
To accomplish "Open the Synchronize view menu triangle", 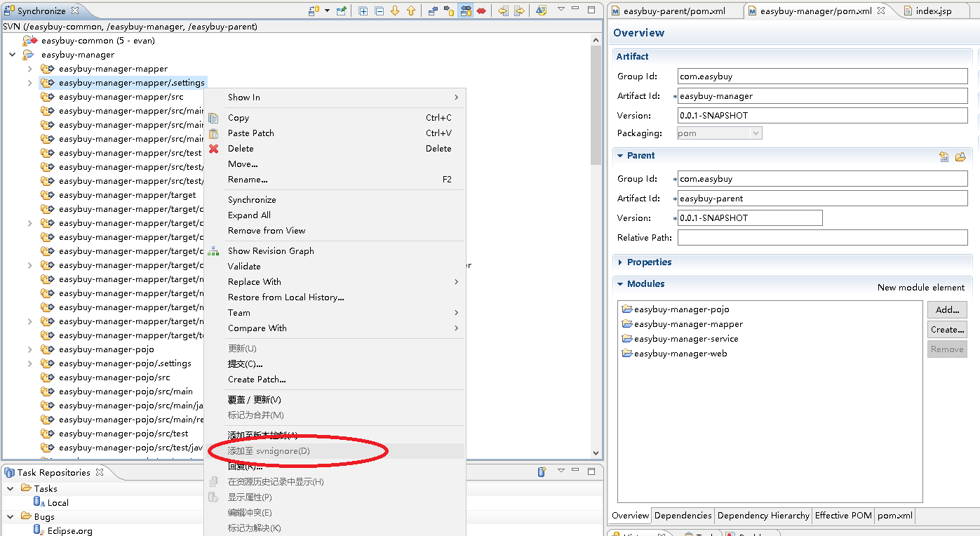I will pyautogui.click(x=561, y=9).
